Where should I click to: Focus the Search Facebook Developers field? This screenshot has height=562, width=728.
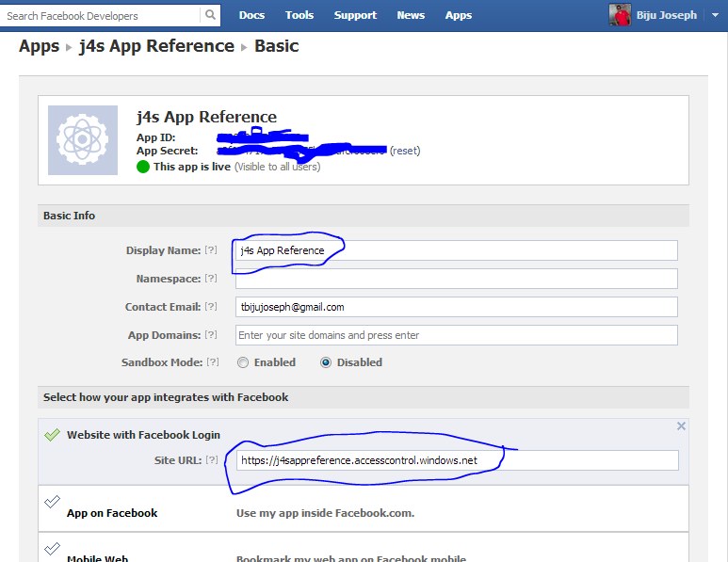tap(100, 16)
